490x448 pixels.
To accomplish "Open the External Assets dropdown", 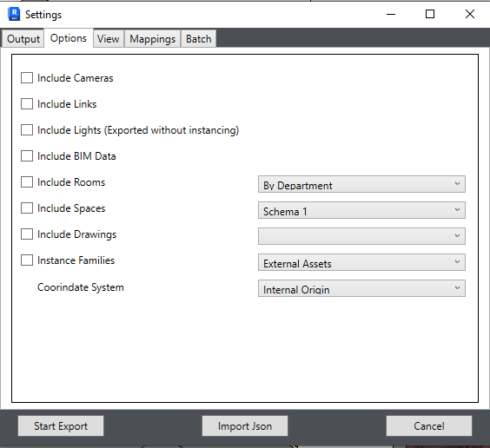I will coord(361,262).
